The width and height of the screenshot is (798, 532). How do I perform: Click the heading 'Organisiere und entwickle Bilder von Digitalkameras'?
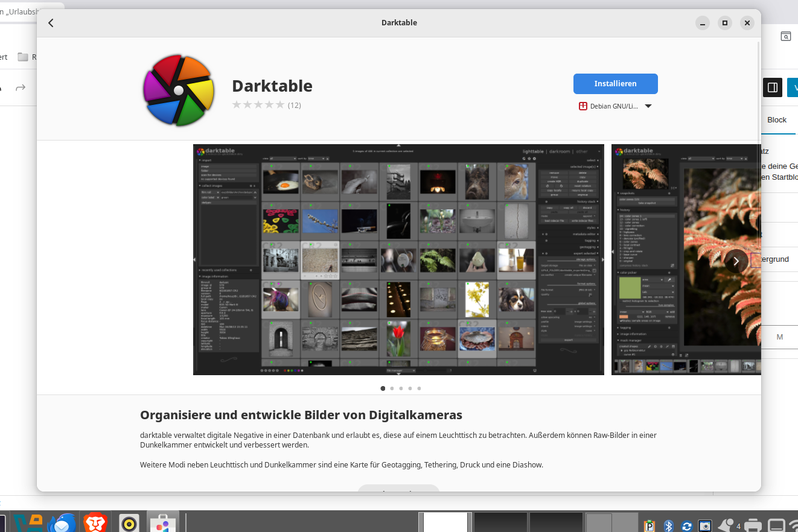301,415
